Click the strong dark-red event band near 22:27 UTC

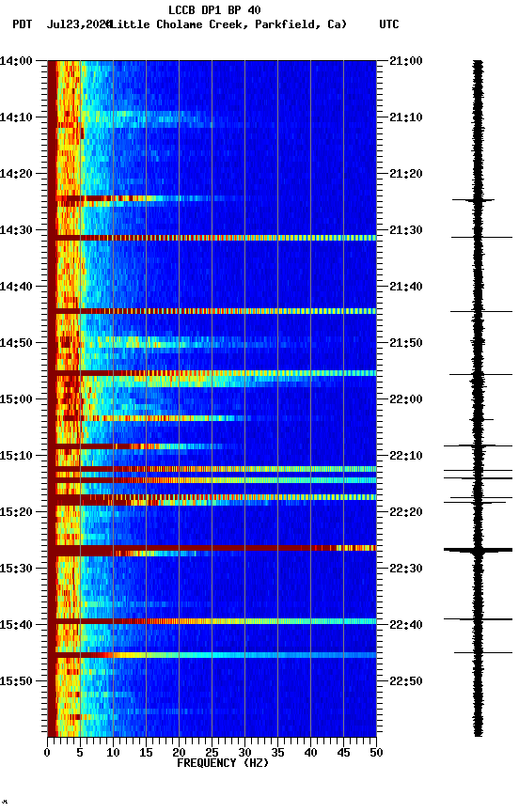tap(212, 548)
